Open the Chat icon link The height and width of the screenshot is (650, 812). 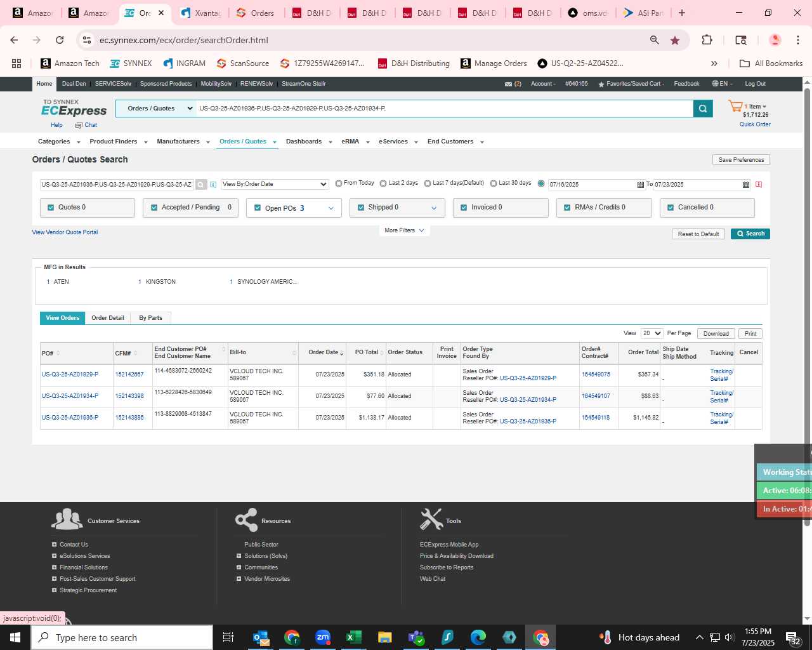86,125
